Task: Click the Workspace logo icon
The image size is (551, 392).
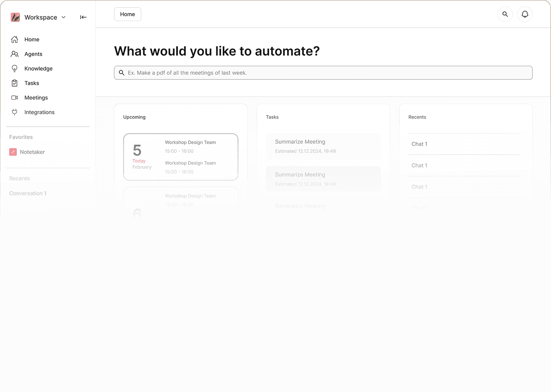Action: click(x=15, y=17)
